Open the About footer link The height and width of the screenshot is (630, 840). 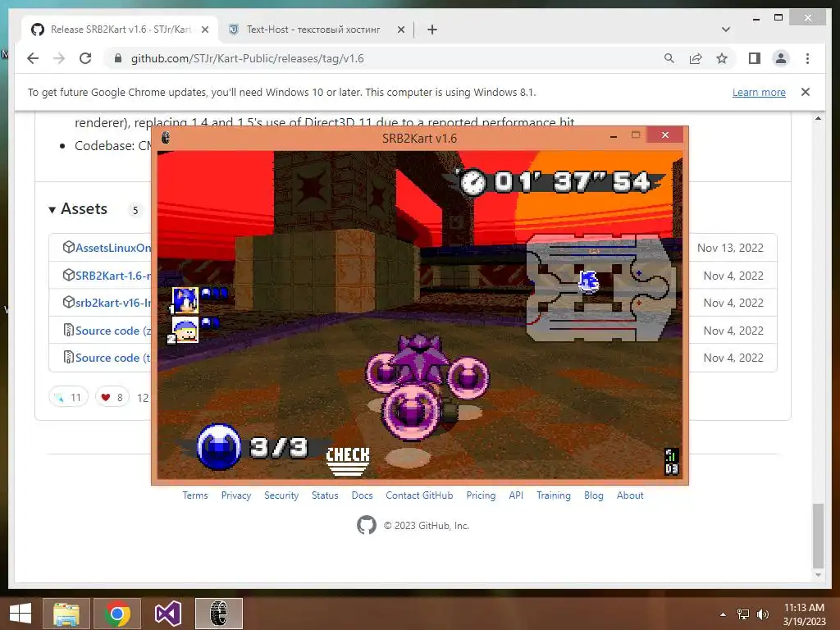coord(630,495)
